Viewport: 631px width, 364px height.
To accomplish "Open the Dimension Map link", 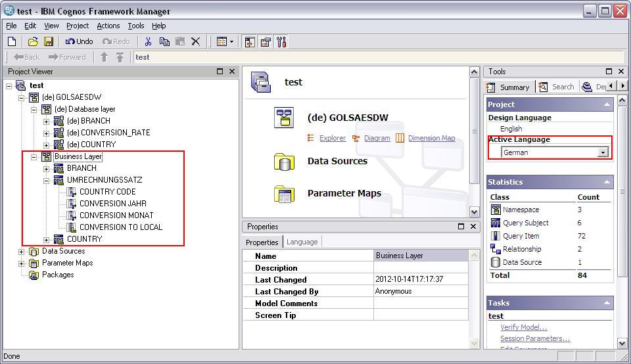I will [x=431, y=138].
